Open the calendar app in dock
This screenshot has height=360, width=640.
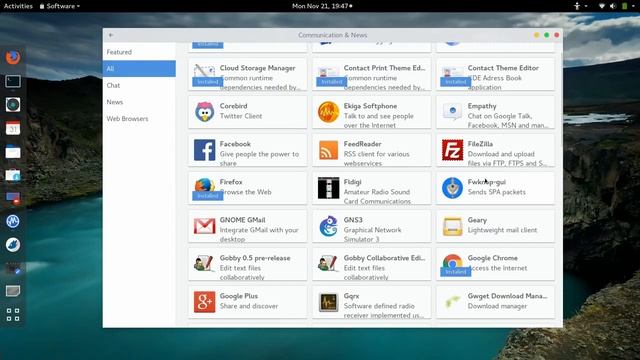pos(13,128)
